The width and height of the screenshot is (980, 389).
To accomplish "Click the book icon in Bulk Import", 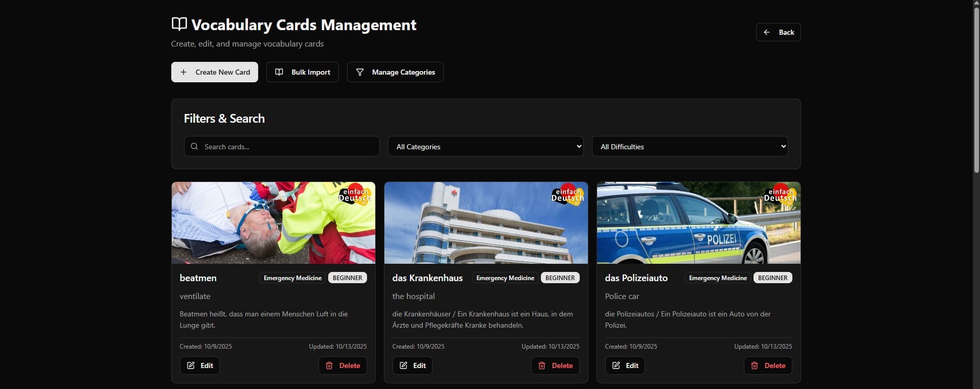I will 279,72.
